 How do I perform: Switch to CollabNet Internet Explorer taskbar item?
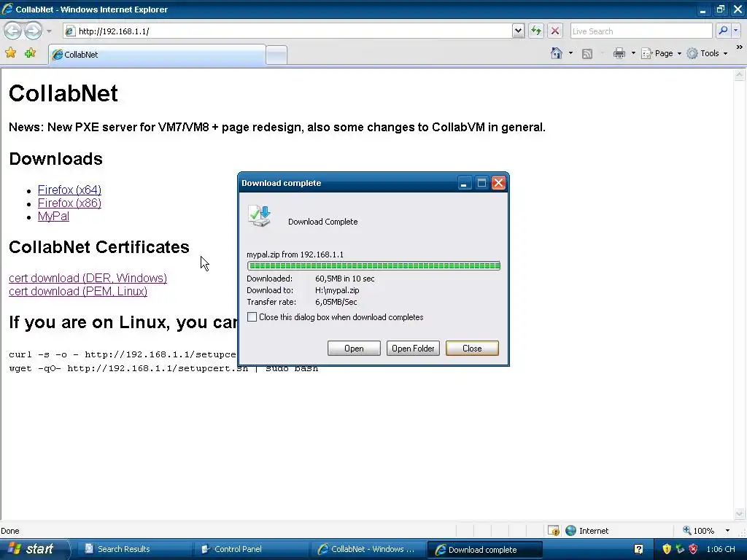[x=367, y=549]
